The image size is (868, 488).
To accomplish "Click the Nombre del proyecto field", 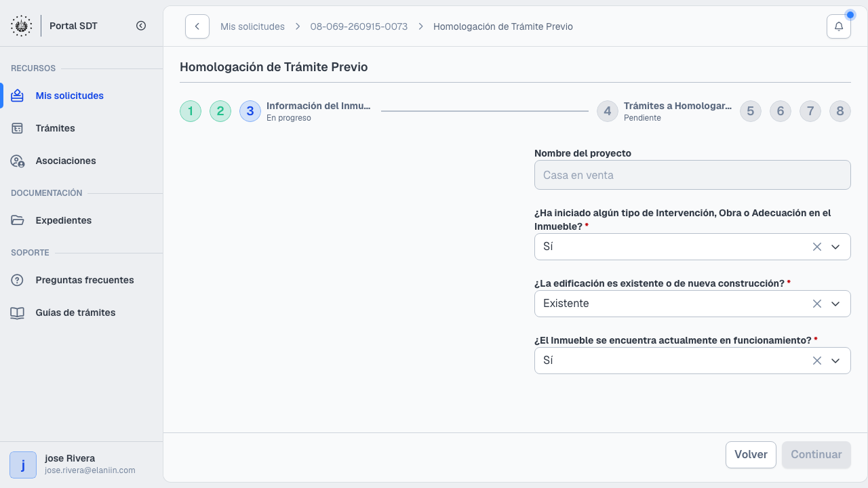I will [692, 175].
